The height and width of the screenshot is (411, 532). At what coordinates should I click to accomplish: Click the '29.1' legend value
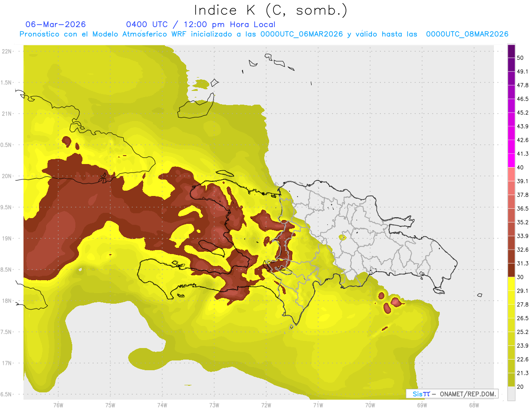[x=522, y=290]
